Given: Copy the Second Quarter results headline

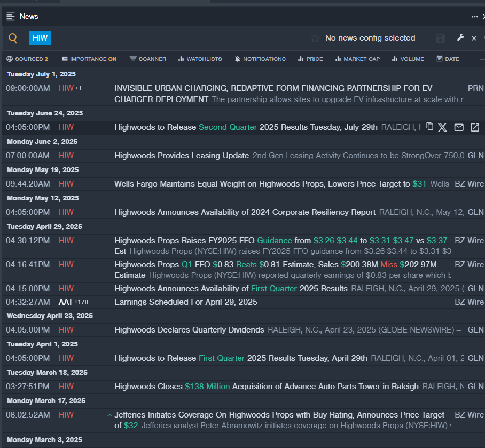Looking at the screenshot, I should [x=429, y=126].
